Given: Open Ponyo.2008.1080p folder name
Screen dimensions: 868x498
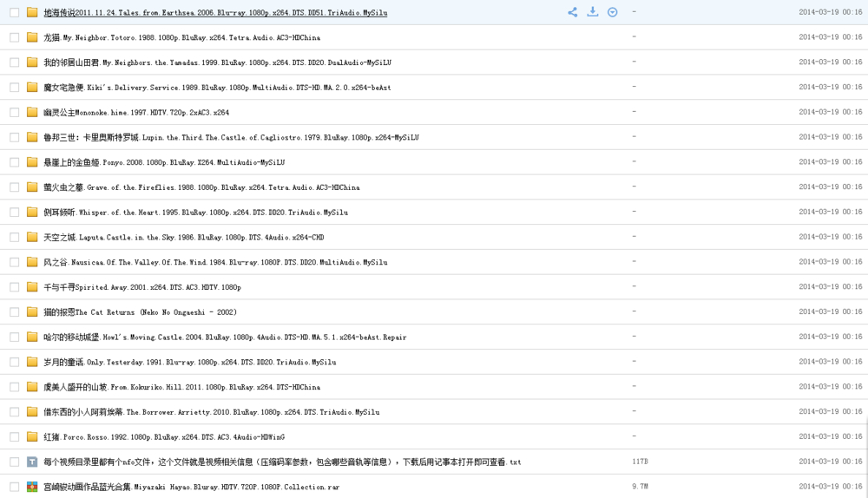Looking at the screenshot, I should click(164, 161).
